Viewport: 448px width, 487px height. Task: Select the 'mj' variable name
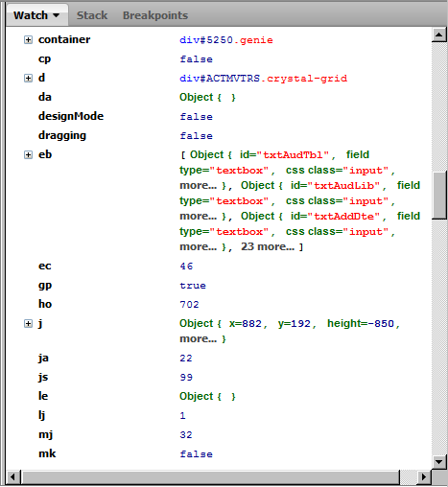(46, 434)
